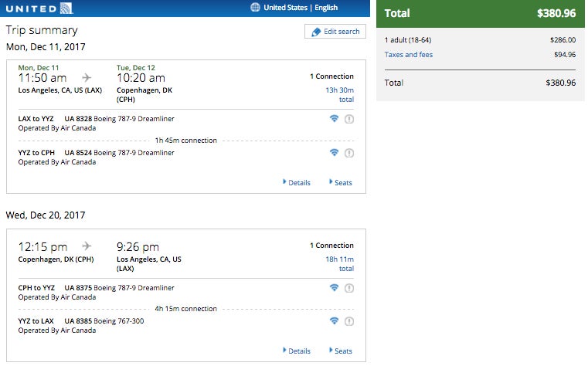Click the 'Mon, Dec 11, 2017' date heading
Image resolution: width=588 pixels, height=366 pixels.
46,47
